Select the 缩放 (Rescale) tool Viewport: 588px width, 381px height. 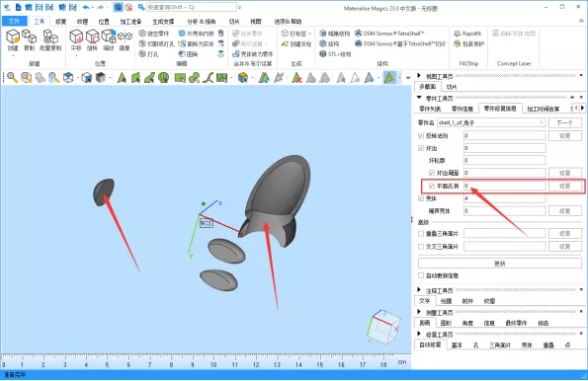(109, 40)
